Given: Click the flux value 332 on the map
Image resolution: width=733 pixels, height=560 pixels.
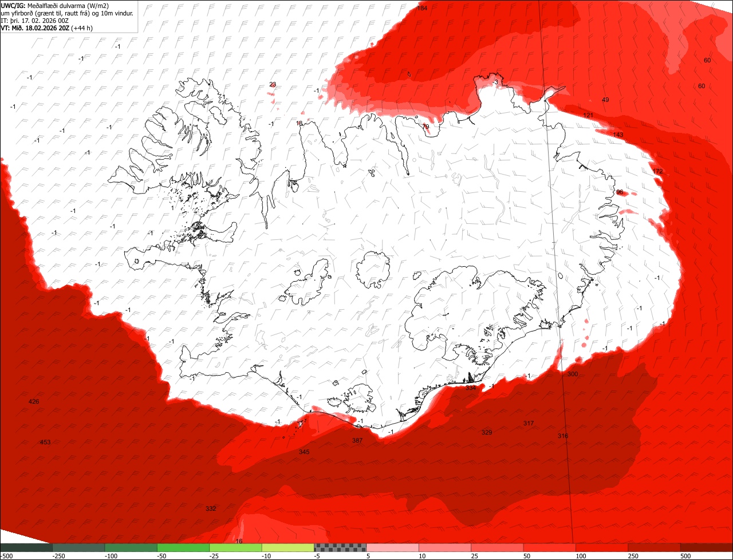Looking at the screenshot, I should point(211,508).
